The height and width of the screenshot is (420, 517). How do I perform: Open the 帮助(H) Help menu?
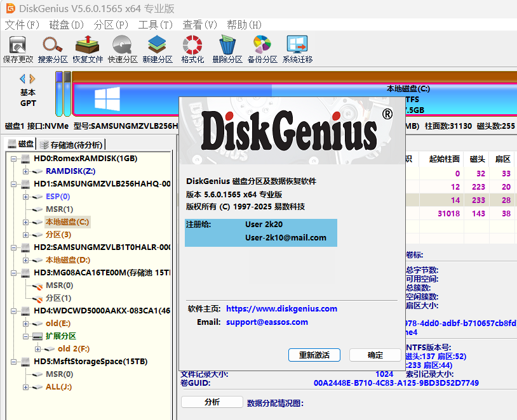245,25
